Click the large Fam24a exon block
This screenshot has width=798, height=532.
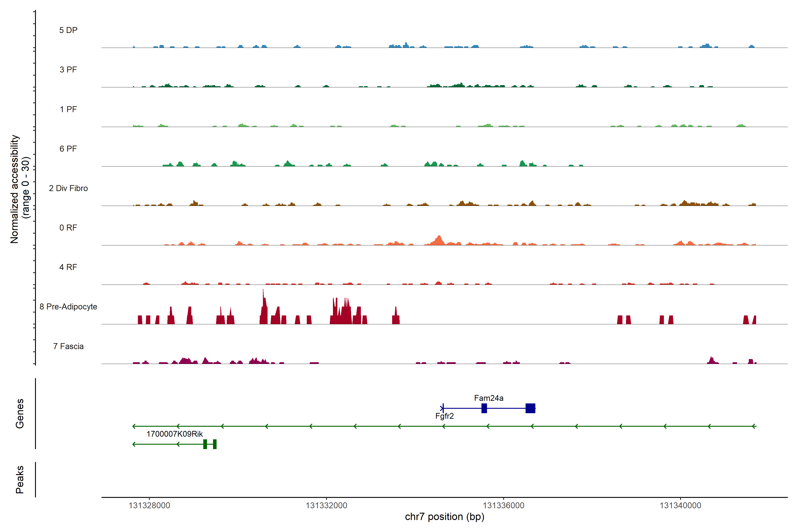pos(530,408)
